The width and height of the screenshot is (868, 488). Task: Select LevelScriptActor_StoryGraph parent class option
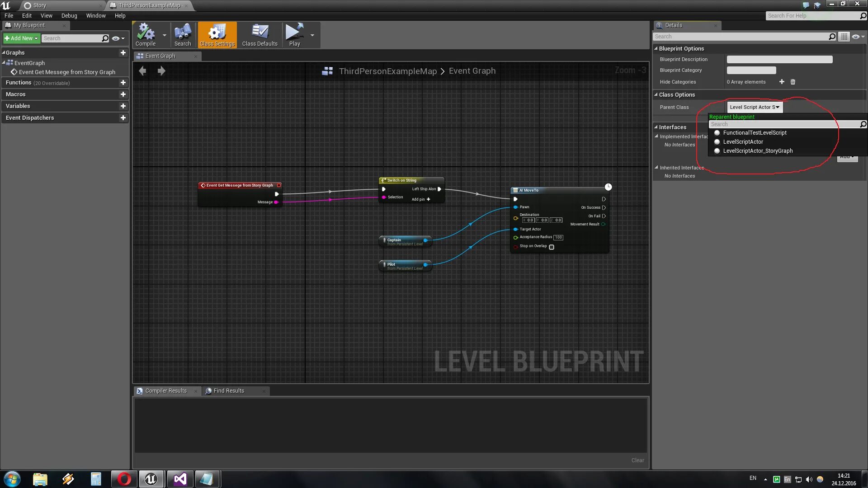click(x=758, y=151)
